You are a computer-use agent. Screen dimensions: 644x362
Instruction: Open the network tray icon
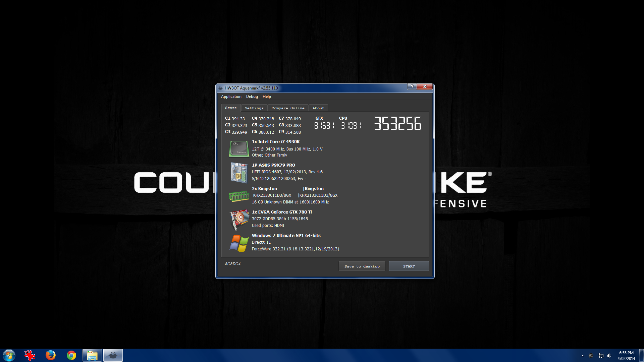(x=601, y=356)
